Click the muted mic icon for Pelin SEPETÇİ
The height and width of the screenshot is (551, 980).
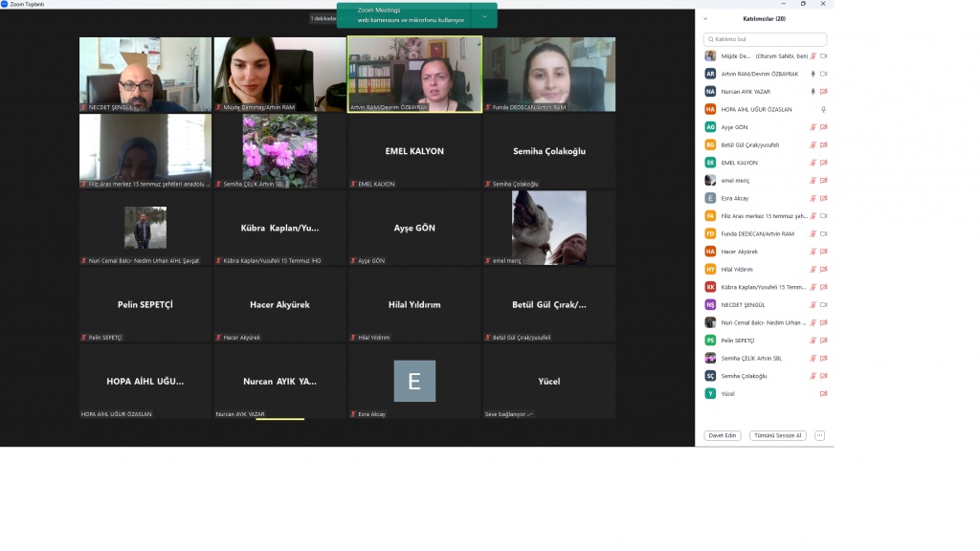[x=813, y=340]
